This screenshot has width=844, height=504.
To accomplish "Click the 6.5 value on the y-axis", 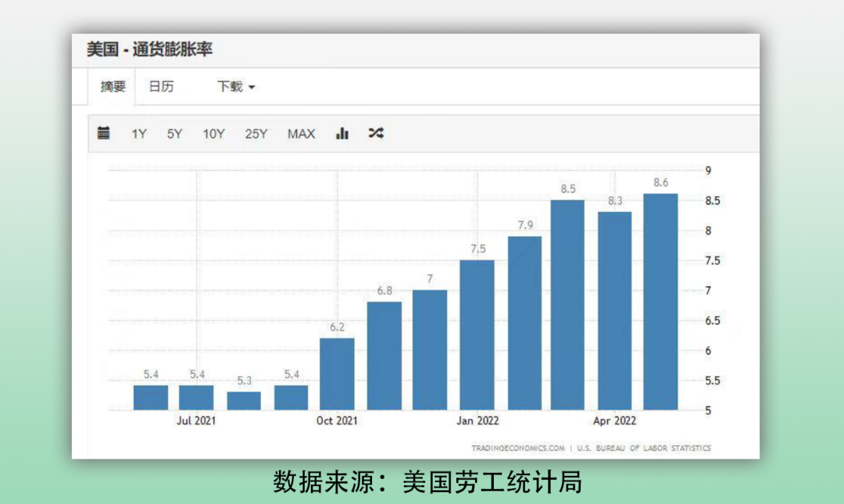I will tap(713, 321).
